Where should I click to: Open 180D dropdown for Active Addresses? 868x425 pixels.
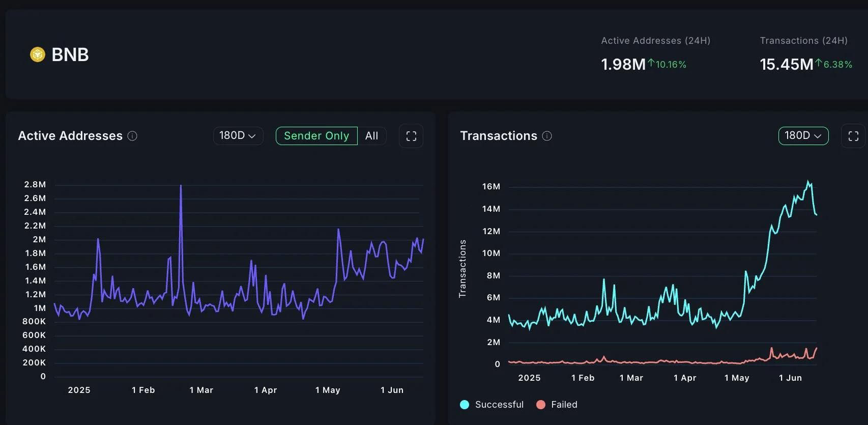point(238,136)
